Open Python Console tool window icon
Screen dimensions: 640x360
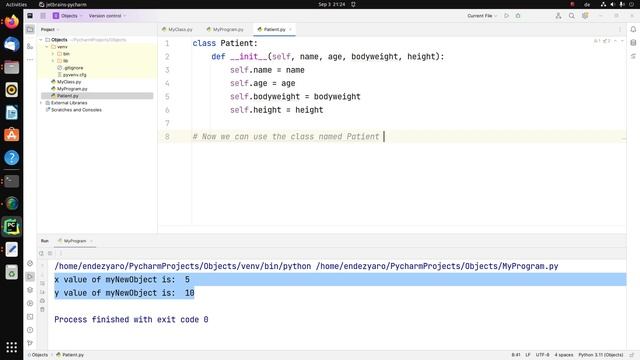click(x=30, y=263)
